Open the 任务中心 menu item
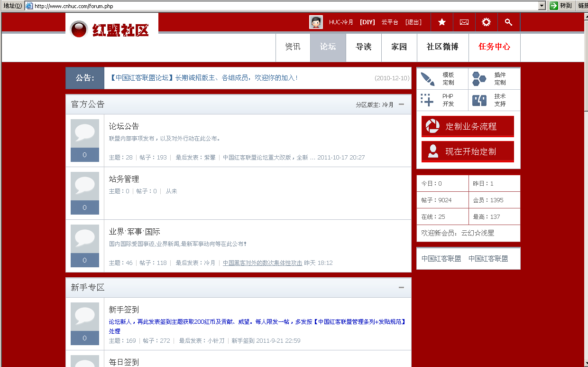The image size is (588, 367). 495,47
